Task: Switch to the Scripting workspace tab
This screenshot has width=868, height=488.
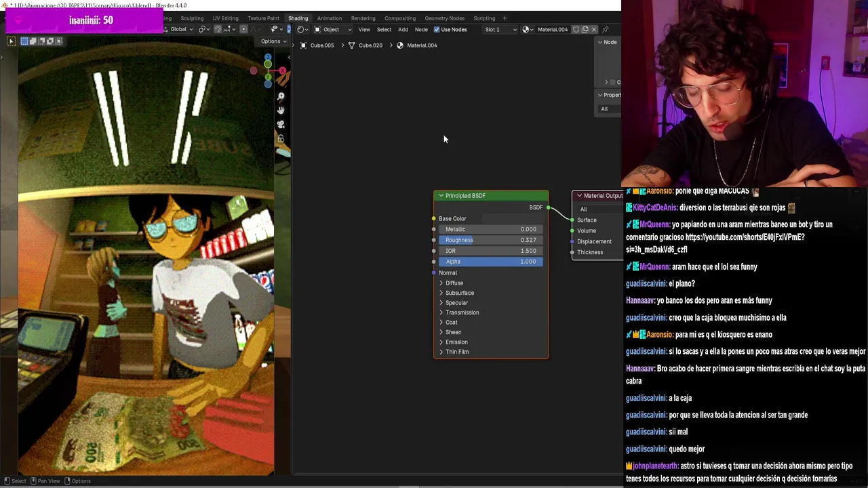Action: pyautogui.click(x=484, y=18)
